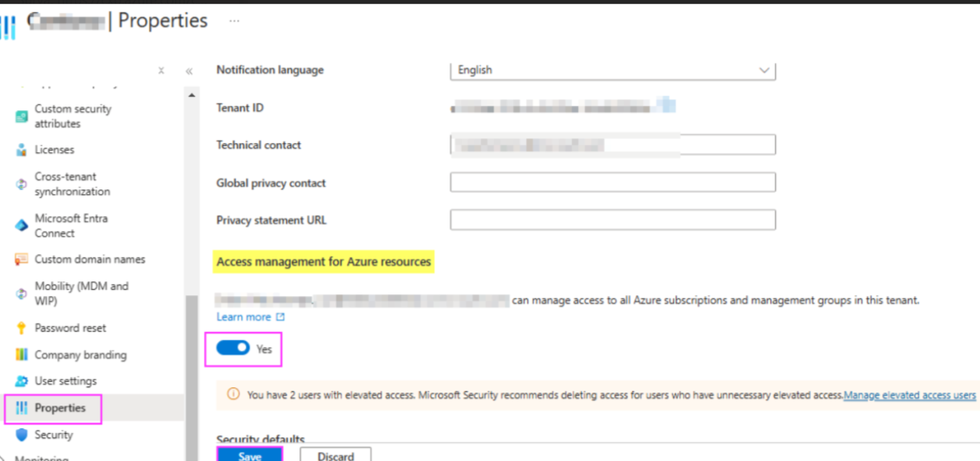Click the Custom security attributes icon
Image resolution: width=980 pixels, height=461 pixels.
tap(21, 116)
